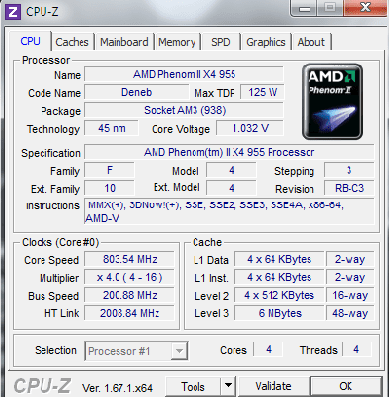This screenshot has width=390, height=398.
Task: Click the OK button
Action: pos(346,386)
